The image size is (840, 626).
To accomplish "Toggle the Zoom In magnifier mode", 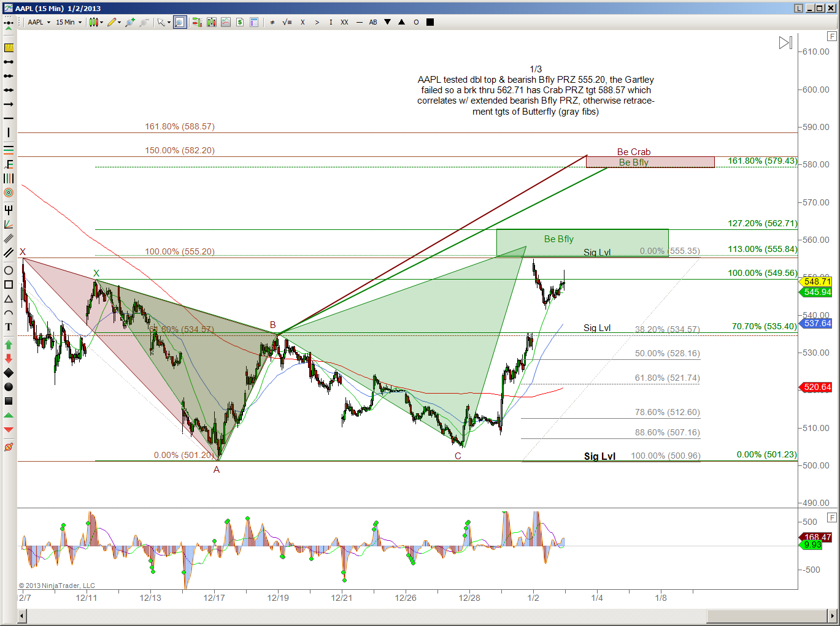I will pyautogui.click(x=179, y=22).
